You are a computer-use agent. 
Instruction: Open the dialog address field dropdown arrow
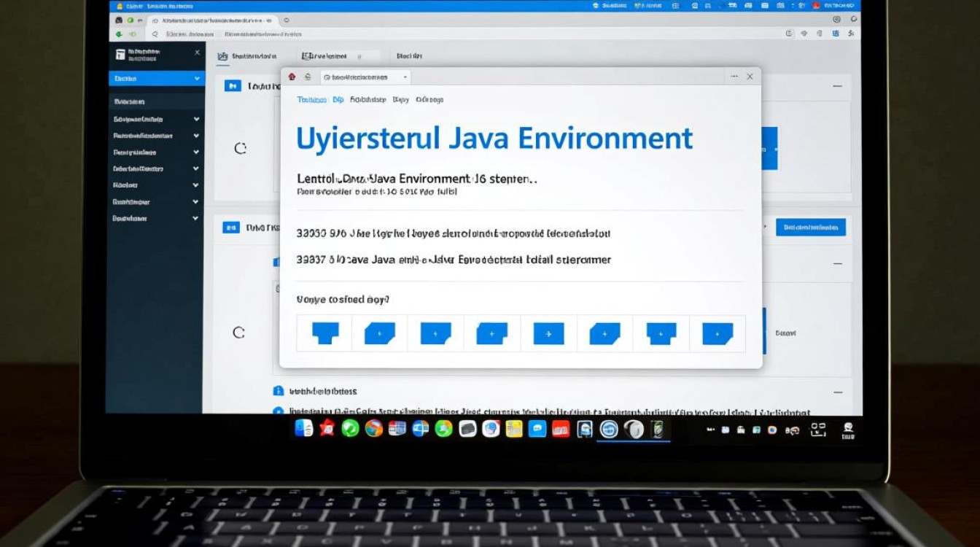[405, 77]
